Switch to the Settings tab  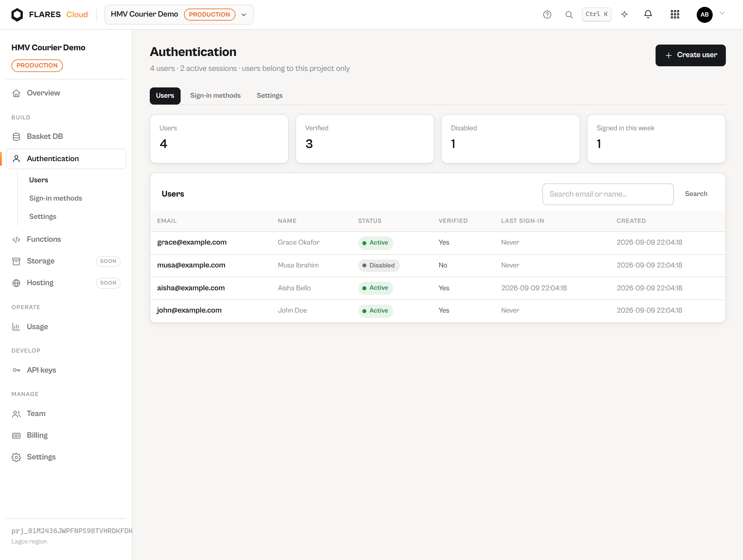[269, 96]
